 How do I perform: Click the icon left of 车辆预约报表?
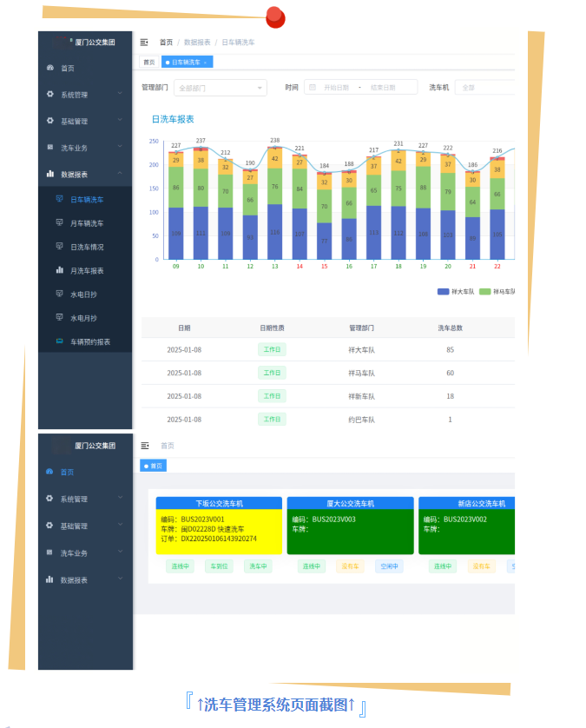pos(59,341)
